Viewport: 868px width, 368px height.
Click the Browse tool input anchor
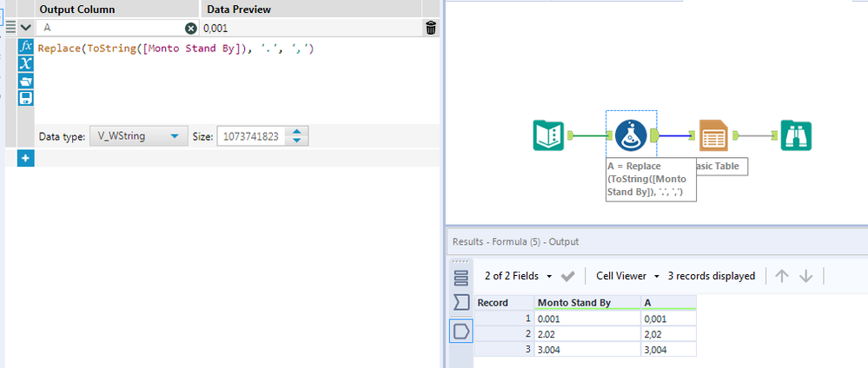776,135
